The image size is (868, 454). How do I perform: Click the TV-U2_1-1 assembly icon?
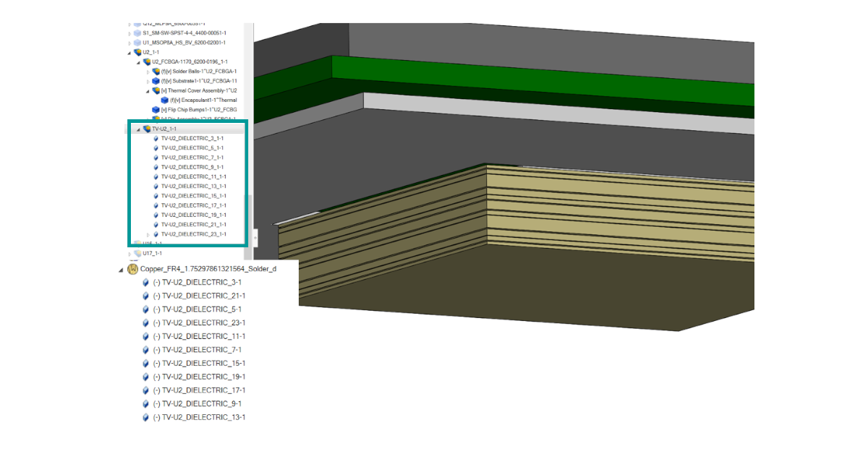[146, 129]
